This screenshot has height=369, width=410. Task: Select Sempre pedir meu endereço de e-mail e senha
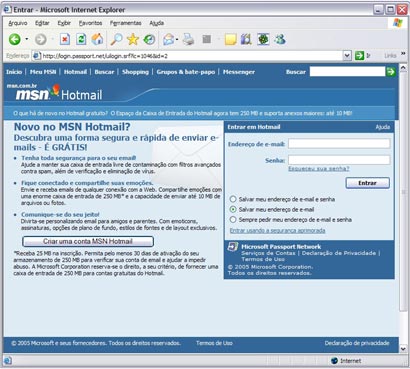[233, 220]
